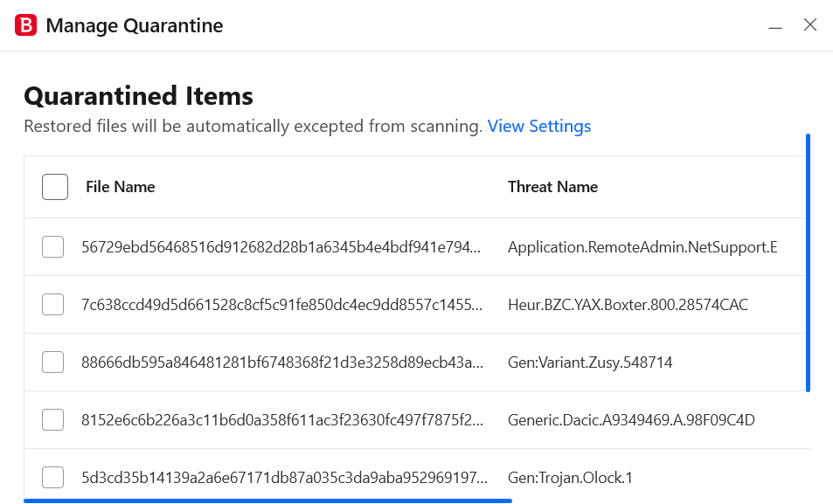
Task: Select the Gen:Trojan.Olock.1 threat entry
Action: click(x=570, y=478)
